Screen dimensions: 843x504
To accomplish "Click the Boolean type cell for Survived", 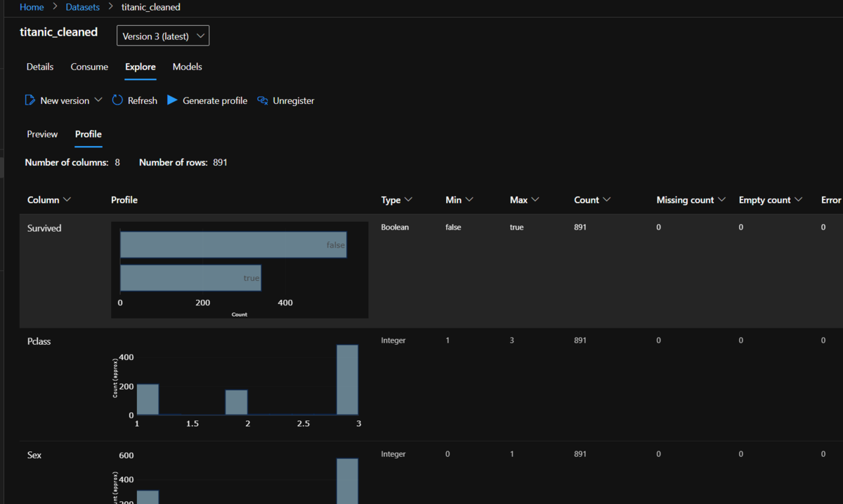I will click(395, 227).
